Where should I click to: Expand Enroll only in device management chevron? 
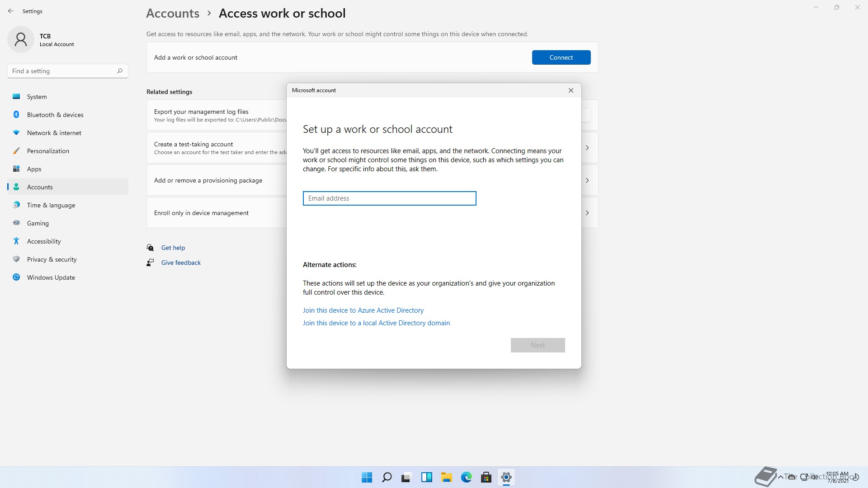point(587,213)
